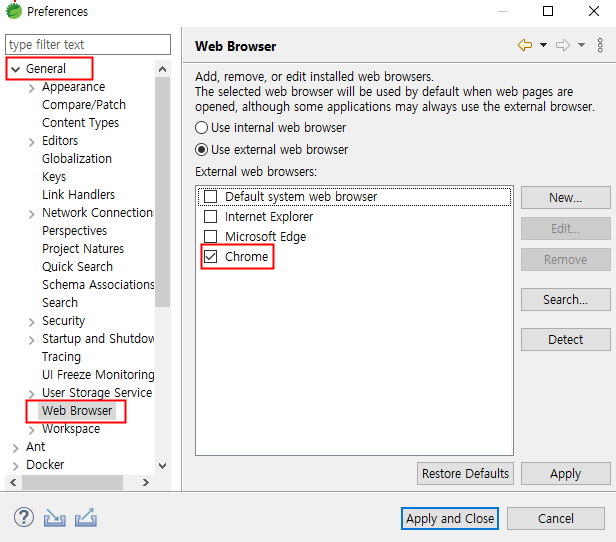This screenshot has width=616, height=542.
Task: Click the forward navigation arrow icon
Action: 563,45
